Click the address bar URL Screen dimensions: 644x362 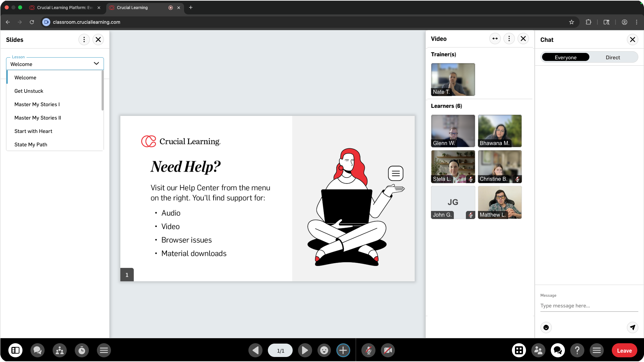coord(86,22)
